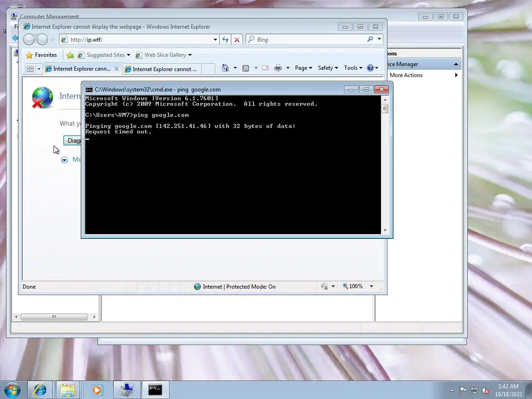Switch to the second Internet Explorer cannot tab

(x=162, y=69)
